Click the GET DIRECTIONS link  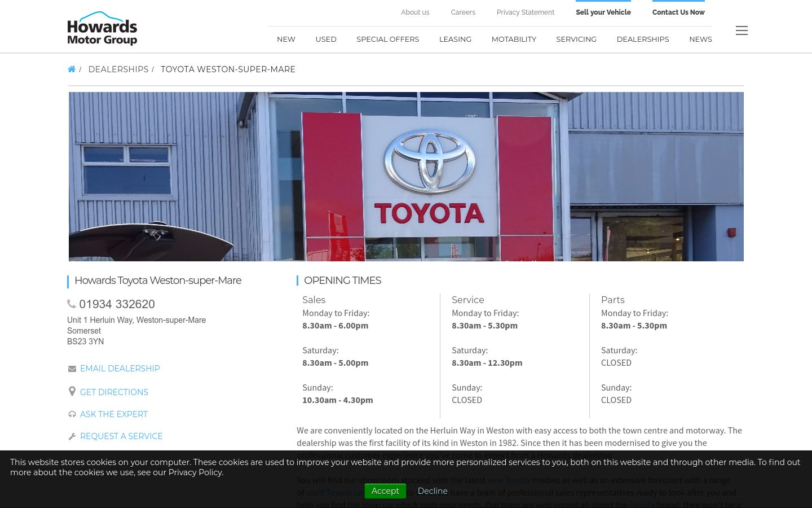[x=114, y=392]
